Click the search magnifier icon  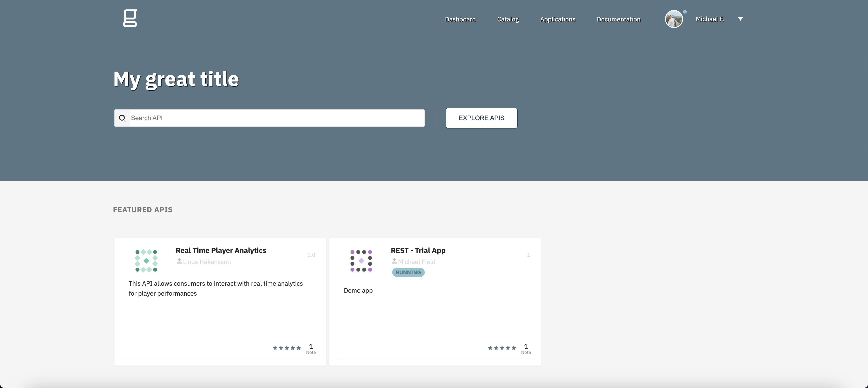pos(122,118)
